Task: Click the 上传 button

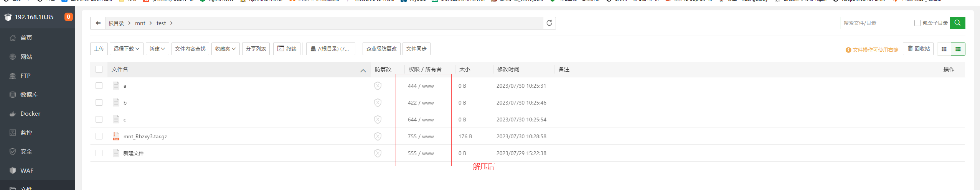Action: tap(99, 49)
